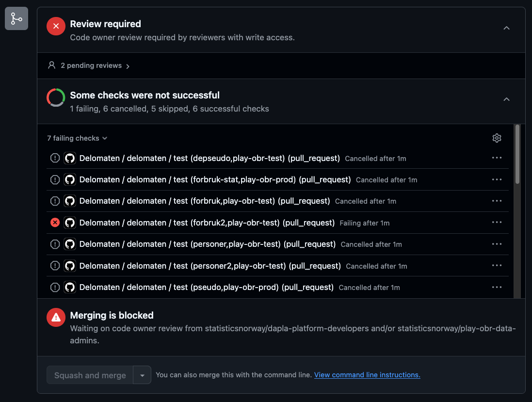Click Squash and merge button

pyautogui.click(x=90, y=375)
